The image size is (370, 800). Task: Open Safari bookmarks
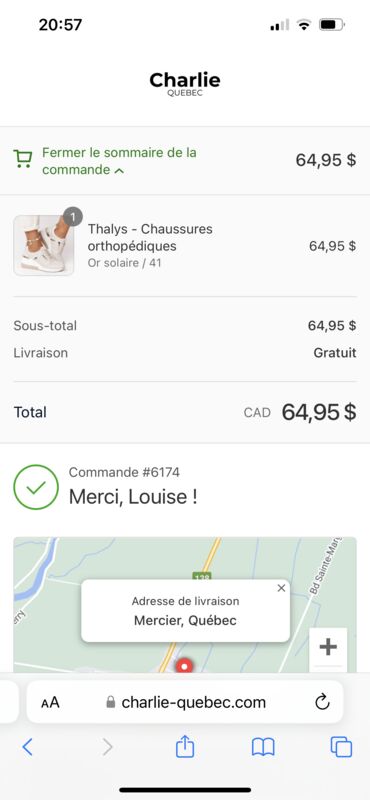(x=263, y=747)
